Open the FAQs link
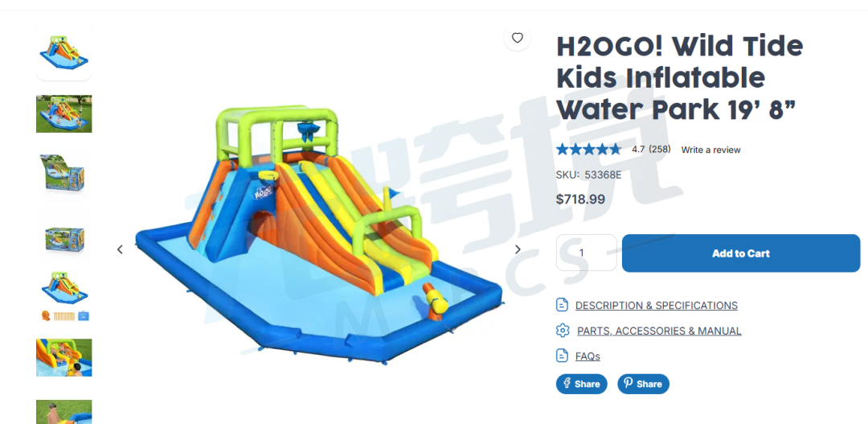The height and width of the screenshot is (424, 868). (588, 356)
